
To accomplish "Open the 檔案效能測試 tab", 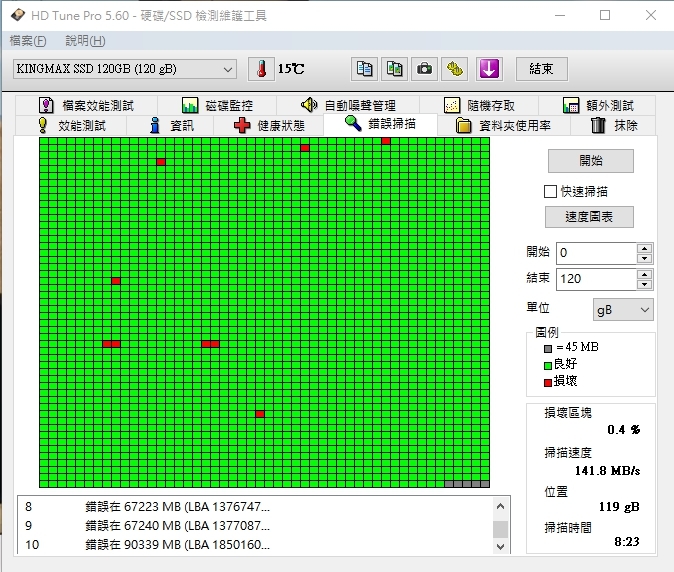I will coord(86,105).
